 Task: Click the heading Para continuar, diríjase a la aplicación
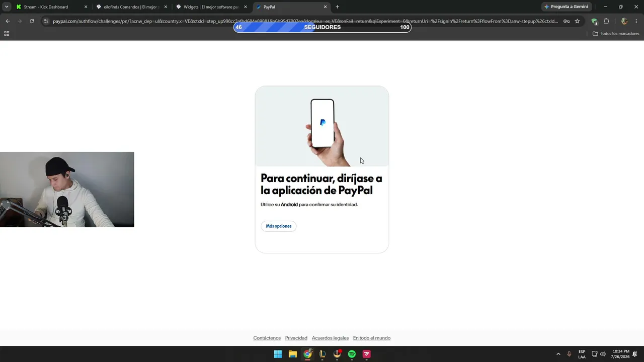point(321,185)
